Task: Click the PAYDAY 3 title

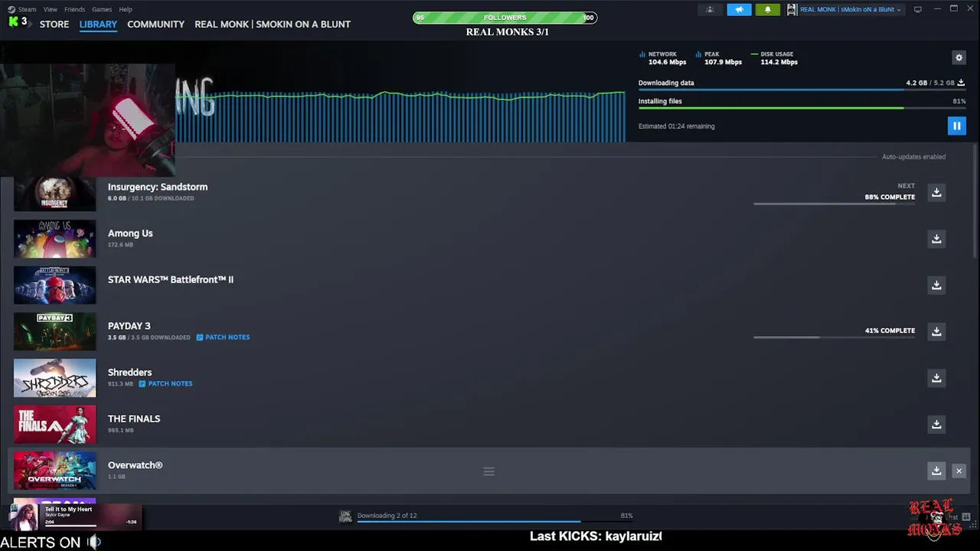Action: [x=129, y=326]
